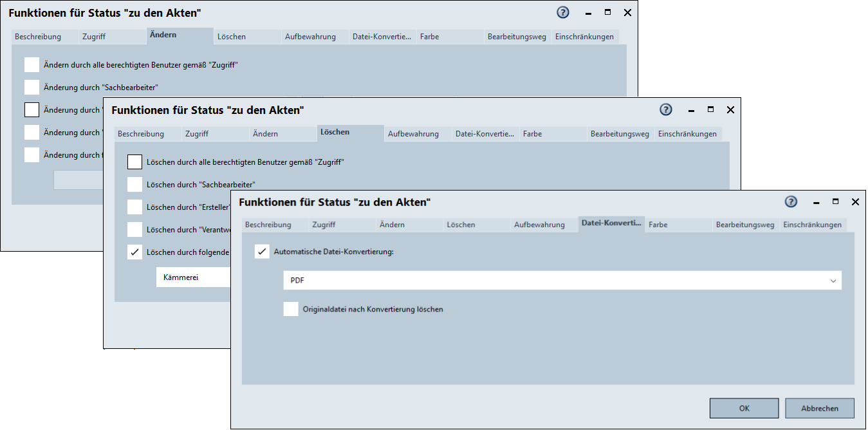The image size is (868, 430).
Task: Select Aufbewahrung tab in Löschen dialog
Action: click(x=413, y=134)
